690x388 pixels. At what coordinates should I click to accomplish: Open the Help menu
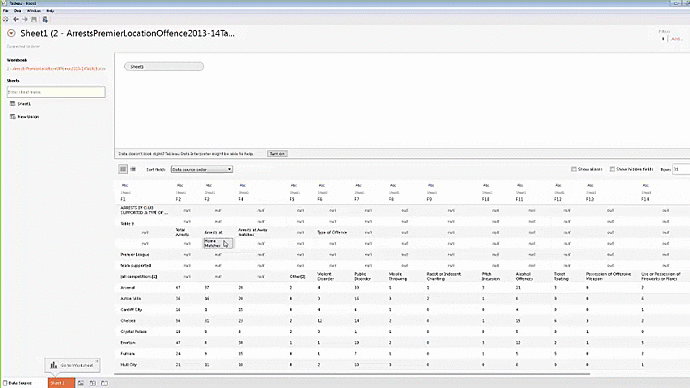[50, 11]
